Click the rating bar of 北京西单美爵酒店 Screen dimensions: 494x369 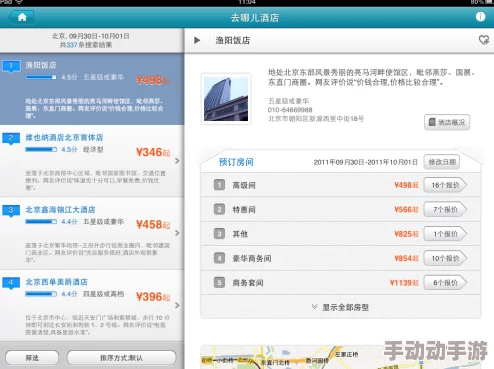(x=41, y=294)
